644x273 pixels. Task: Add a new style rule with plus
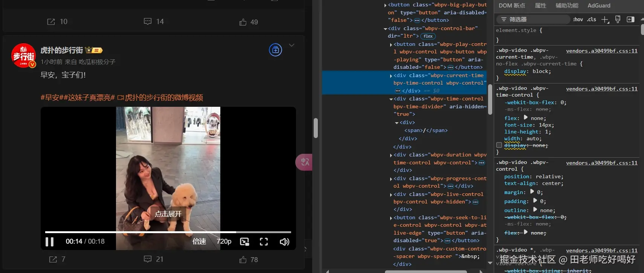[605, 20]
